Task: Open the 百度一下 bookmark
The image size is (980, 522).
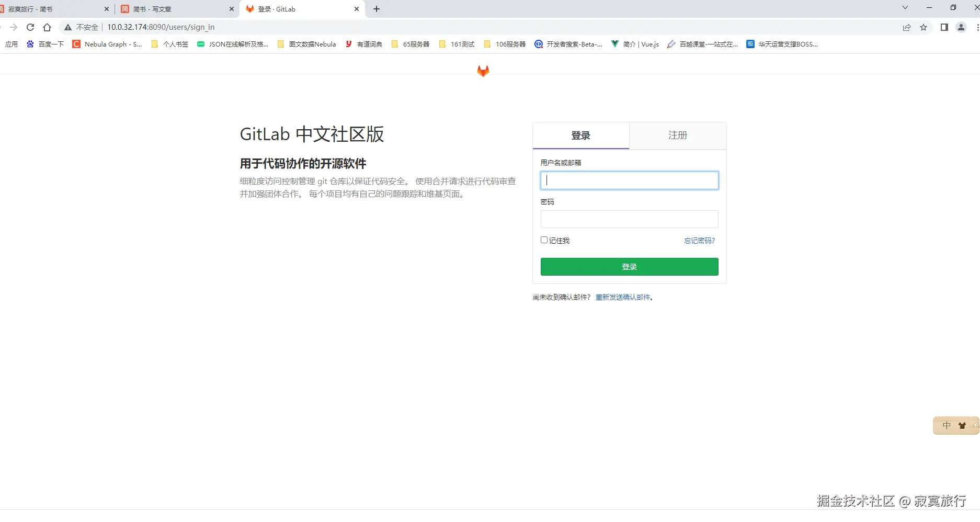Action: [45, 44]
